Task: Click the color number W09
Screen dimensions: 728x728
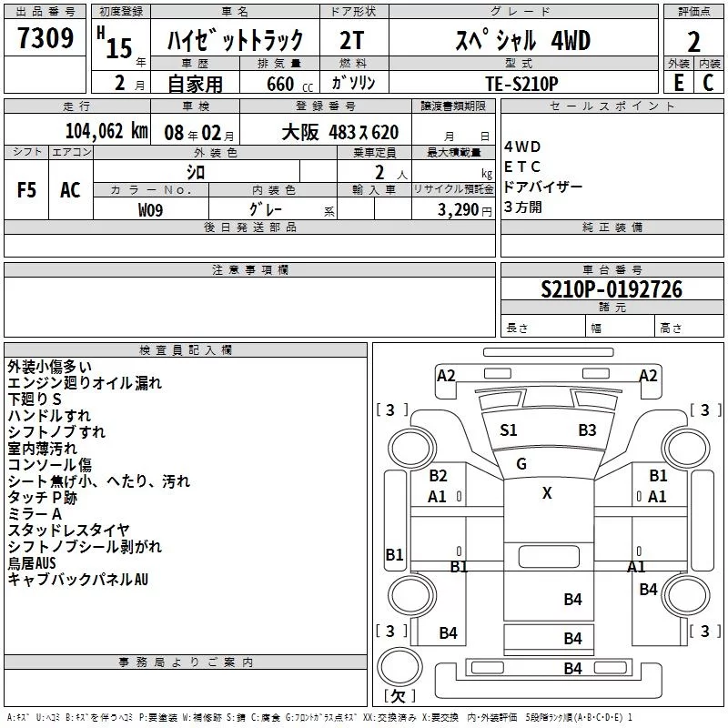Action: click(150, 210)
